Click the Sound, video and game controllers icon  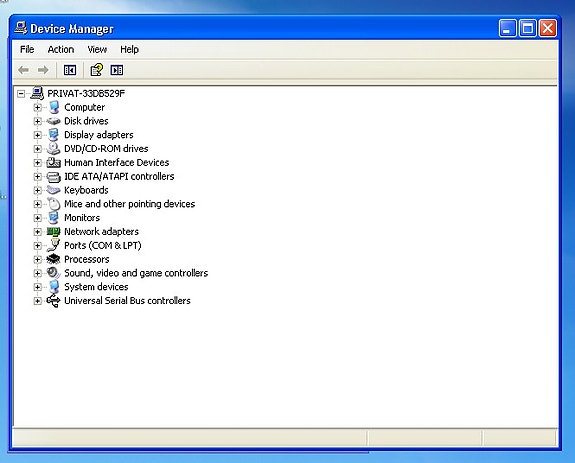click(54, 273)
